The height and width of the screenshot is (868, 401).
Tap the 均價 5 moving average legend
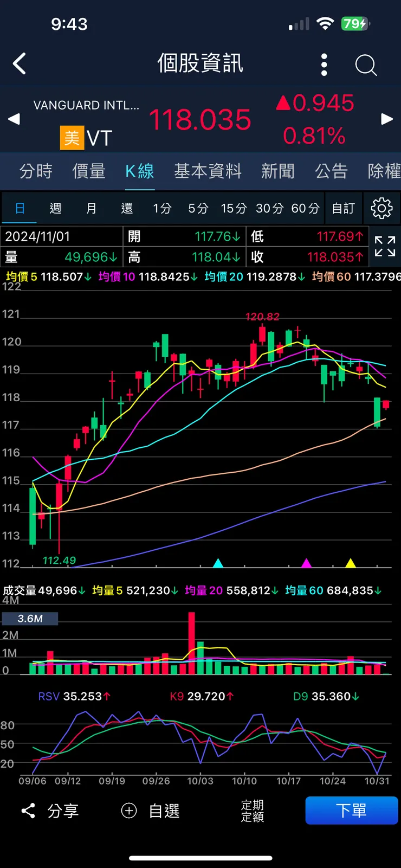[49, 277]
